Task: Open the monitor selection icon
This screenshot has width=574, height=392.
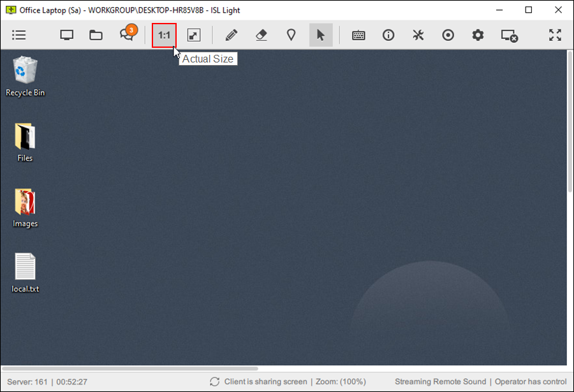Action: [x=66, y=35]
